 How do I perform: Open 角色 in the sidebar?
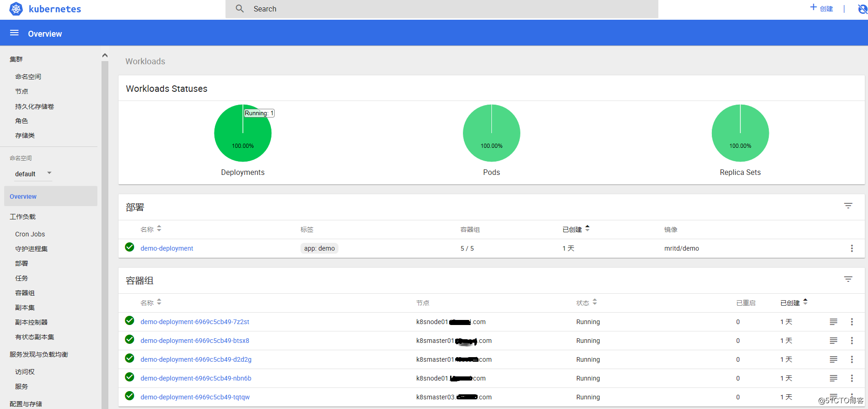coord(22,121)
